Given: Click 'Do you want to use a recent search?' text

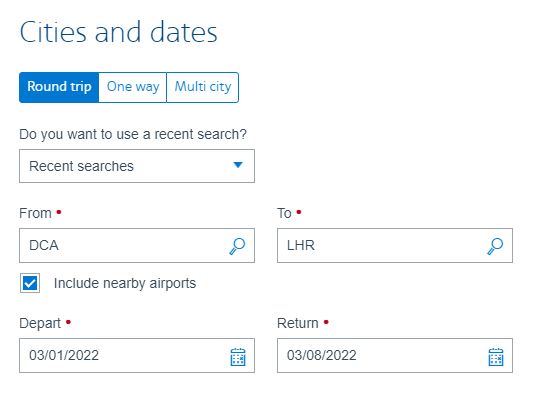Looking at the screenshot, I should [x=133, y=134].
